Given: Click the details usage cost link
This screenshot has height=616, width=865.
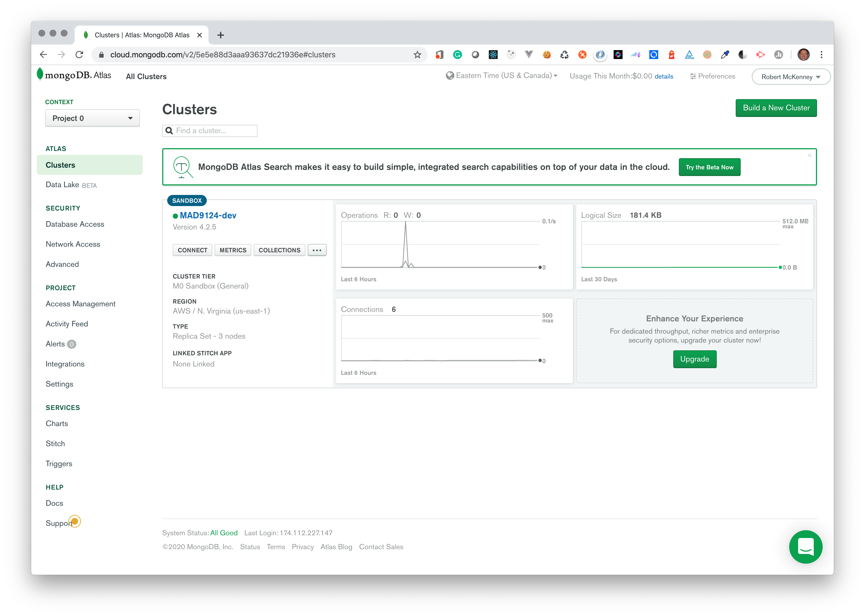Looking at the screenshot, I should tap(664, 77).
